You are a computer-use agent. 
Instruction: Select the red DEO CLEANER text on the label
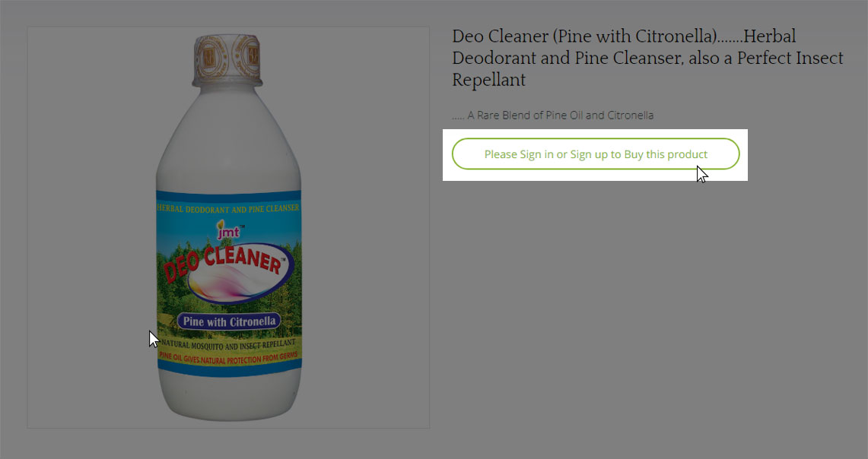point(224,263)
